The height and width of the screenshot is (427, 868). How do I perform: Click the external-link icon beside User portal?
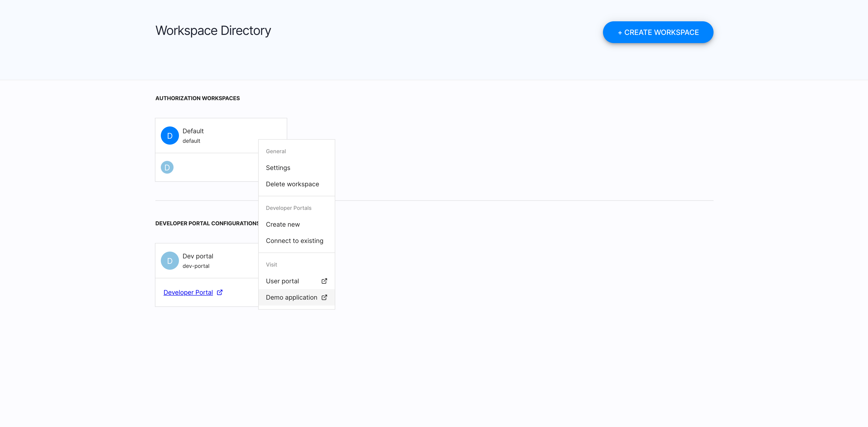point(324,281)
